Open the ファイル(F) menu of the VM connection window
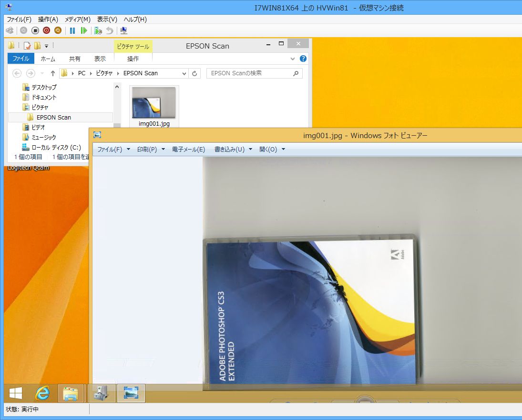The height and width of the screenshot is (420, 522). pyautogui.click(x=19, y=20)
